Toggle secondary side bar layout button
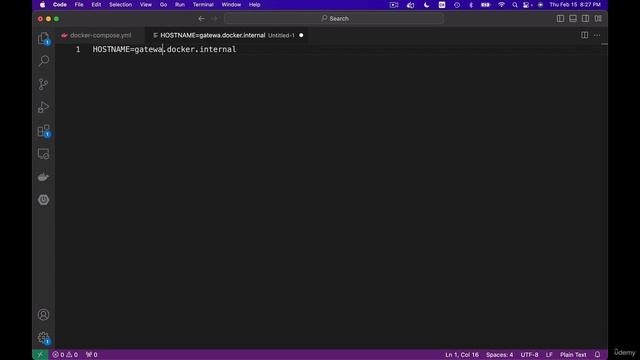640x360 pixels. point(585,18)
